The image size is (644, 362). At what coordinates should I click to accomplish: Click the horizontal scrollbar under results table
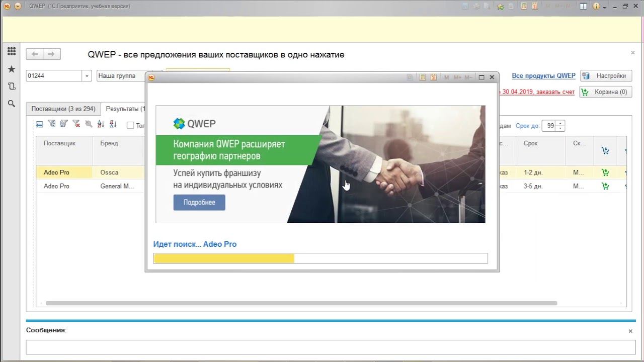[x=301, y=303]
